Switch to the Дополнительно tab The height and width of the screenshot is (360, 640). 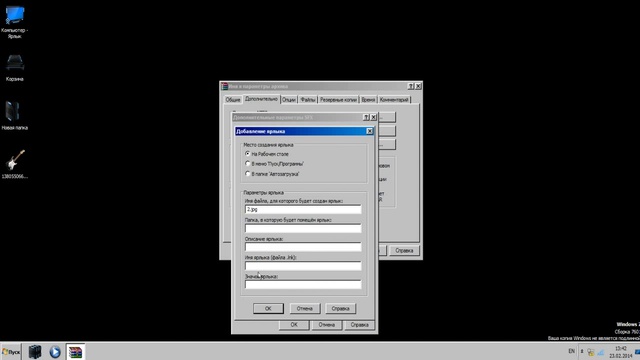coord(261,99)
